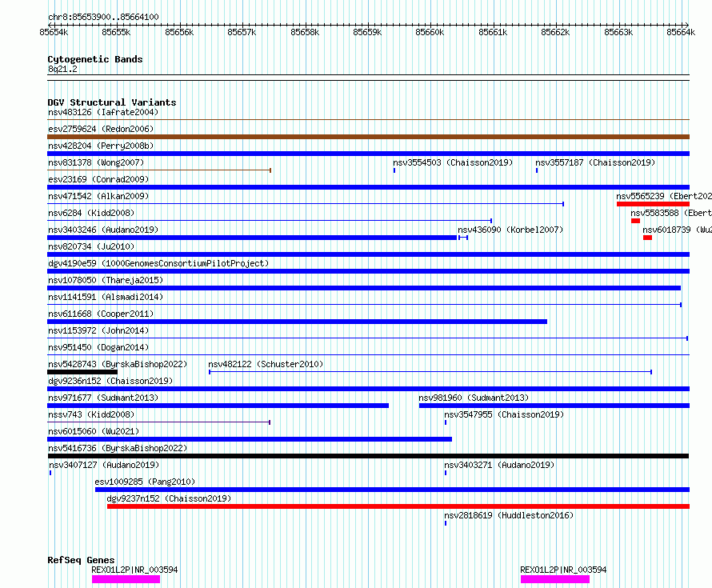Click the nsv3407127 (Audano2019) label
The width and height of the screenshot is (712, 588).
pos(104,465)
